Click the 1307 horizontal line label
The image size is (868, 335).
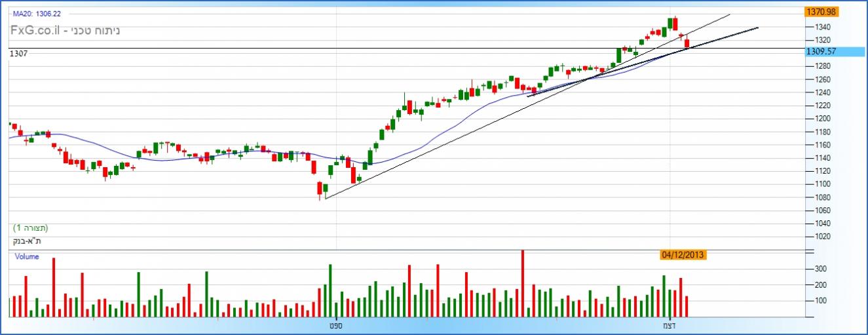tap(18, 54)
